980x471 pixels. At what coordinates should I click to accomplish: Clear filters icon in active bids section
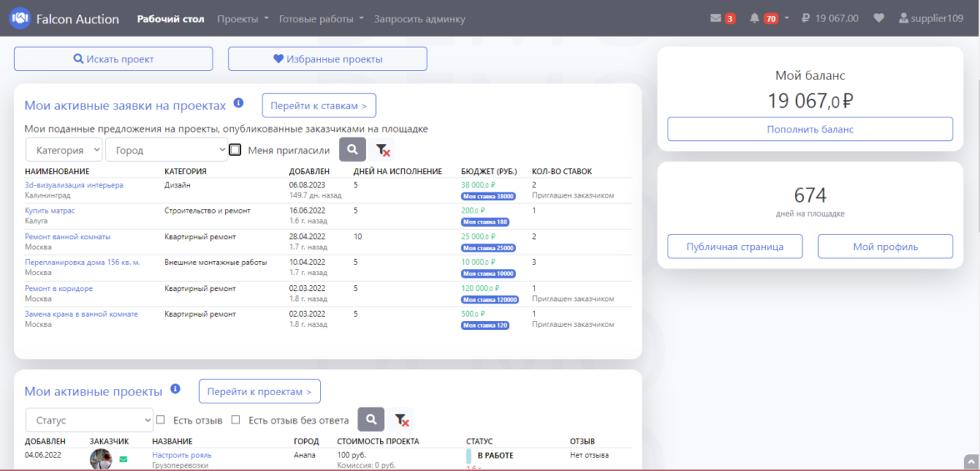(x=382, y=150)
